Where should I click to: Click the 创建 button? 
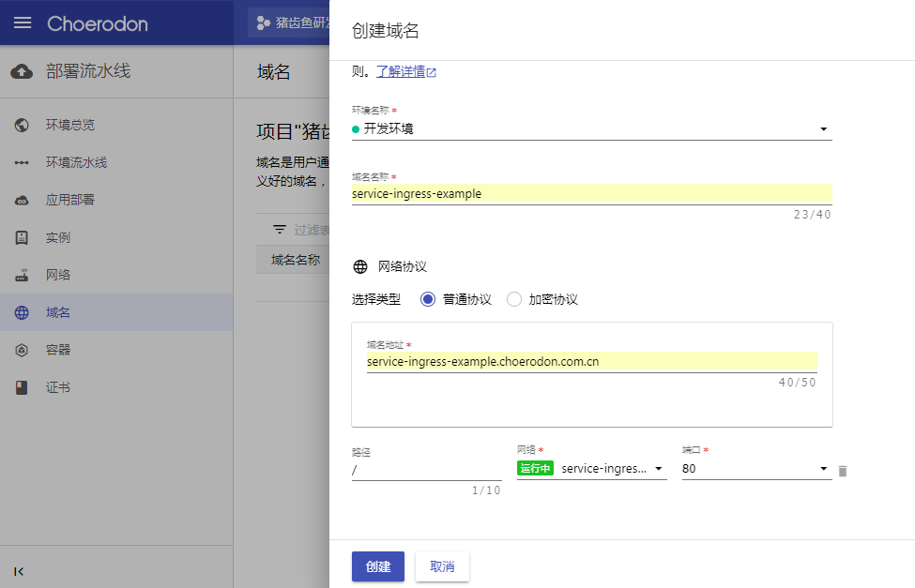377,566
